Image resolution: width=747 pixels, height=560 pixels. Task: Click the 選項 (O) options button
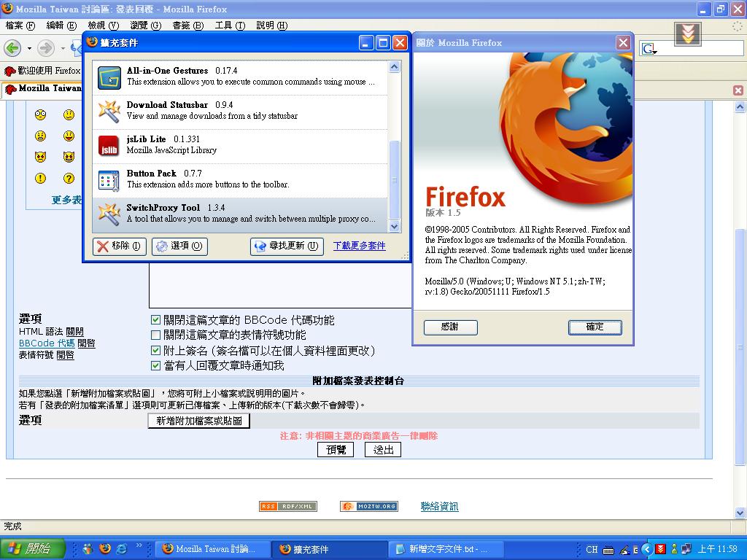pyautogui.click(x=179, y=246)
